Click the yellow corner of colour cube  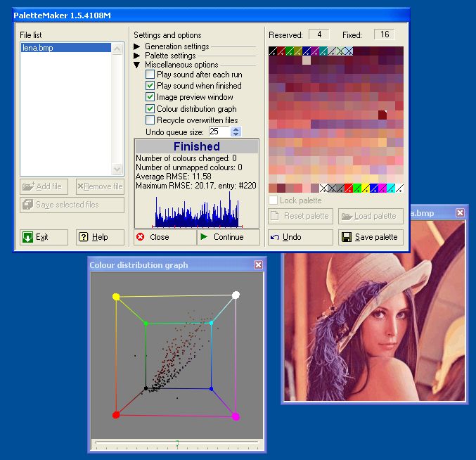116,297
